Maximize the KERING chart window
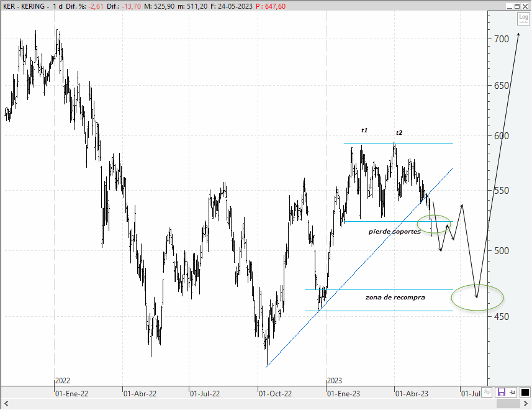 [516, 6]
